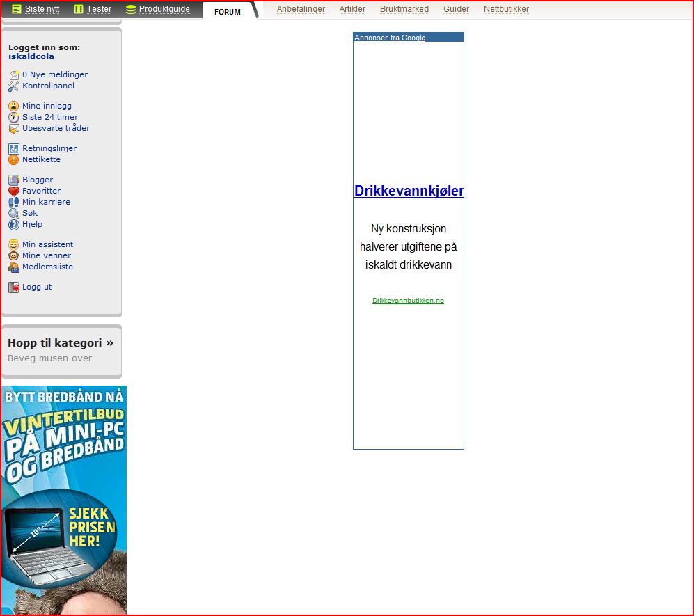Click the computer icon beside Blogger
This screenshot has height=616, width=694.
(x=14, y=180)
